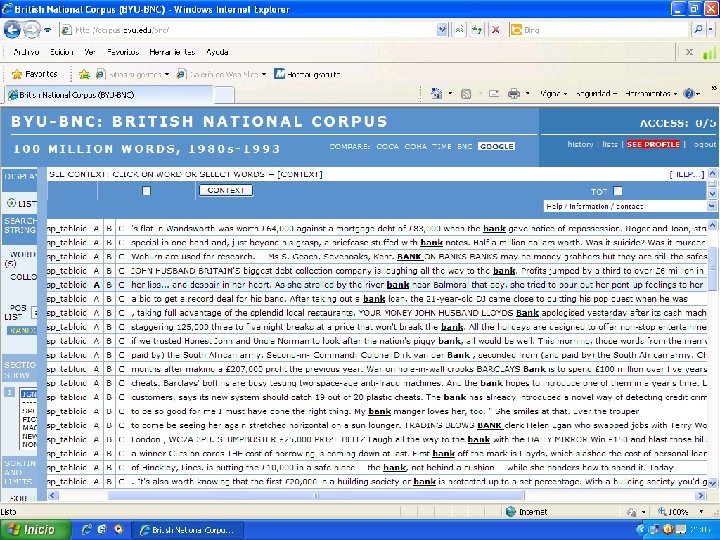Screen dimensions: 720x540
Task: Expand the Sitios sugeridos dropdown arrow
Action: coord(167,74)
